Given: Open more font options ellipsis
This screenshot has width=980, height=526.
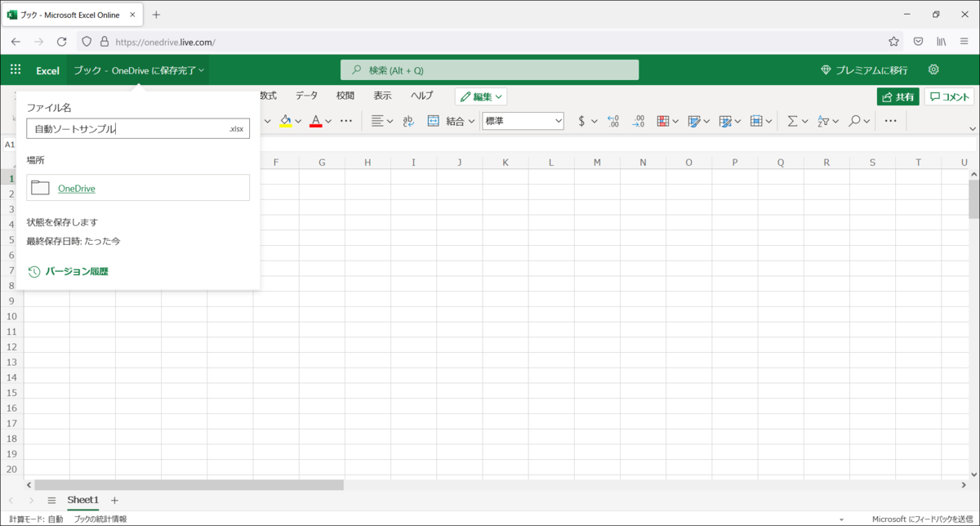Looking at the screenshot, I should click(x=346, y=121).
